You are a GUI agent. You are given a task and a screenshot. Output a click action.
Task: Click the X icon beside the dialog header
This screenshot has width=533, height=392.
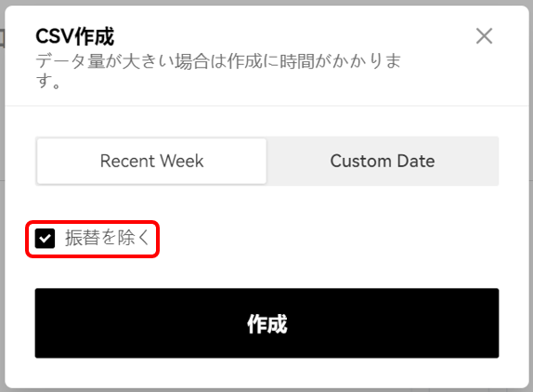(484, 36)
